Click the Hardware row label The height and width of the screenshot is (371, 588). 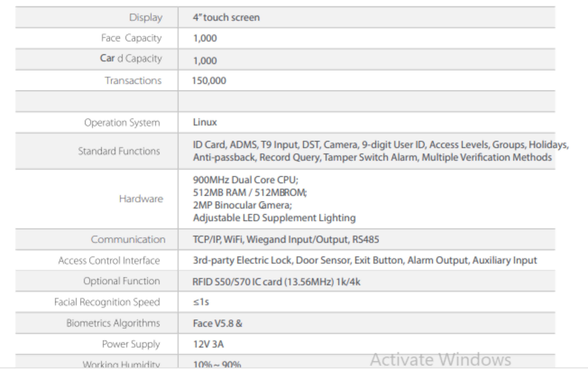[141, 199]
